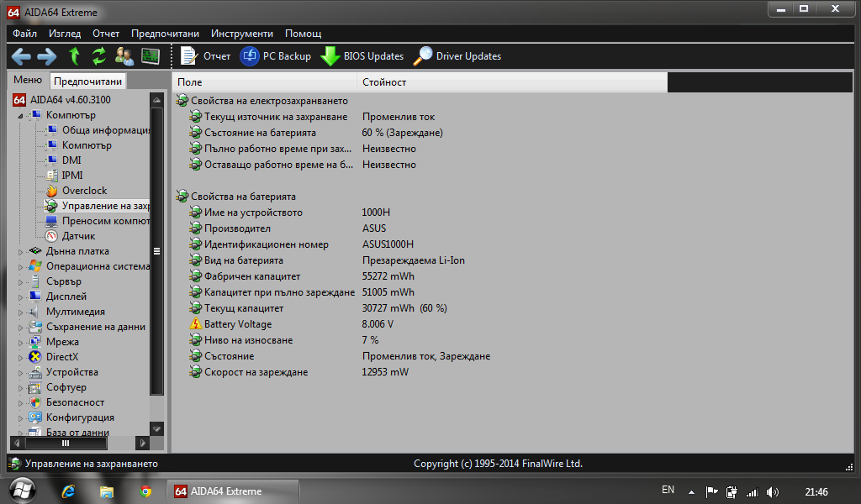Click the Battery Voltage warning icon
Screen dimensions: 861x504
[x=195, y=324]
